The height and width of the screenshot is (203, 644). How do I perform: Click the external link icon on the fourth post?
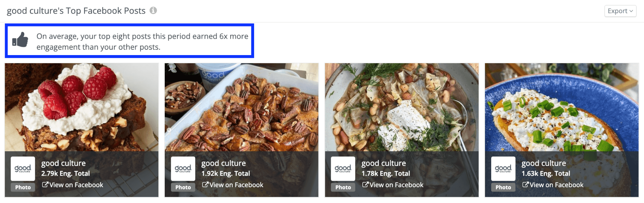[526, 185]
